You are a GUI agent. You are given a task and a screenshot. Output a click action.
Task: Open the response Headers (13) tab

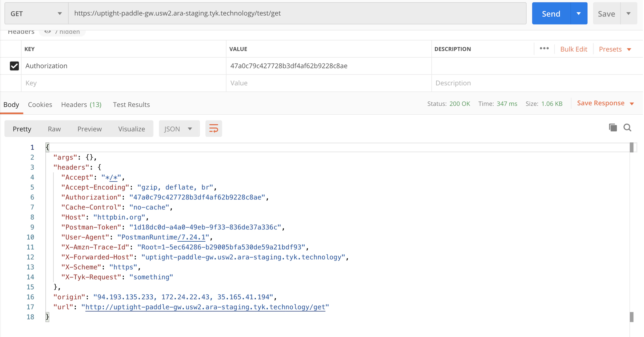81,105
